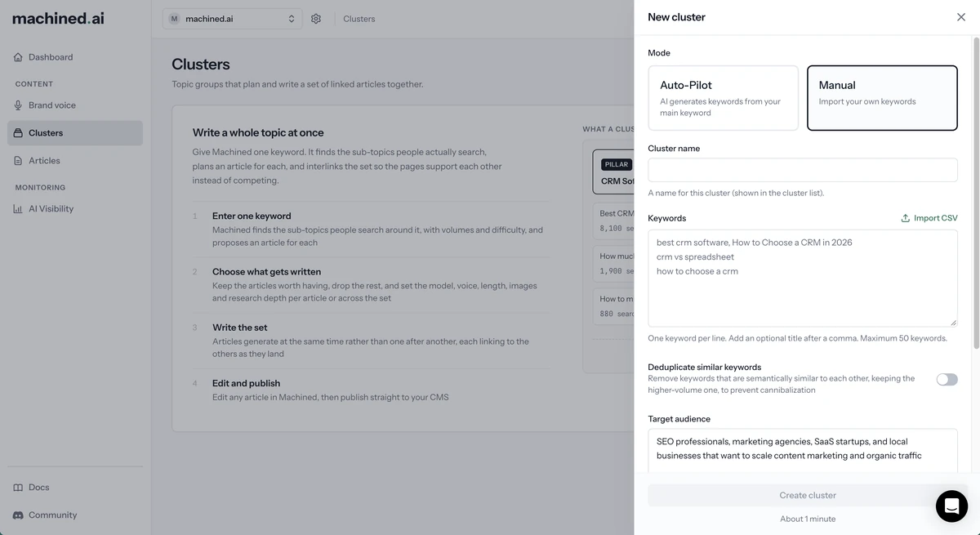Click the machined.ai logo
The width and height of the screenshot is (980, 535).
pyautogui.click(x=58, y=18)
